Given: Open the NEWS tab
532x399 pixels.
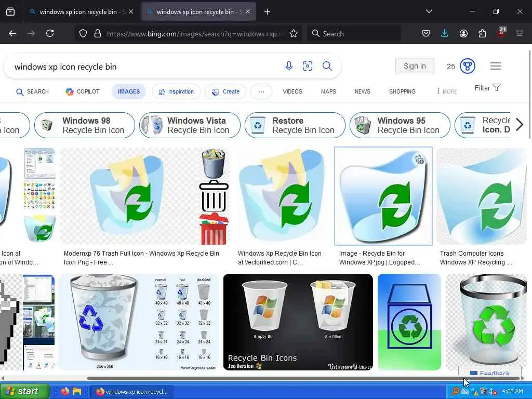Looking at the screenshot, I should (x=362, y=91).
